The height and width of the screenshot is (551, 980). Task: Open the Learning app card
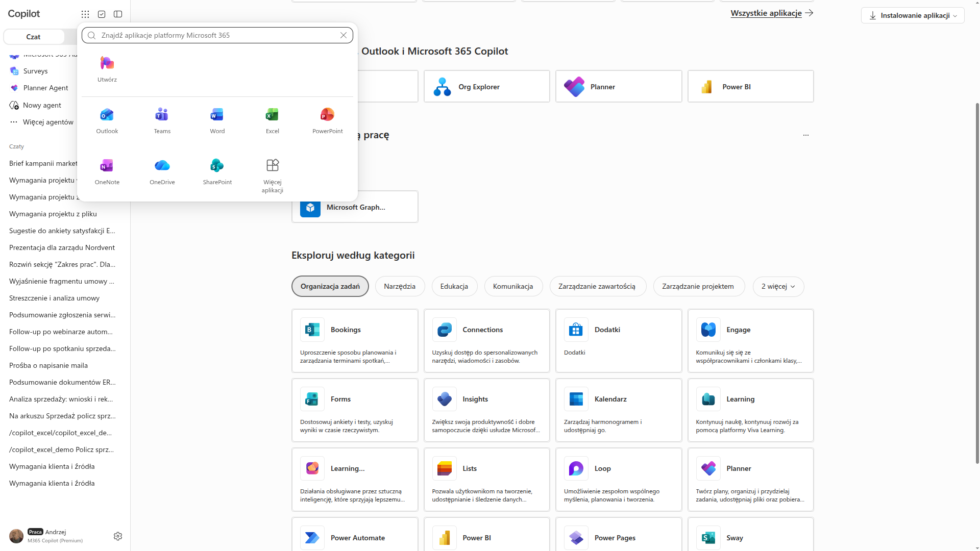point(751,410)
